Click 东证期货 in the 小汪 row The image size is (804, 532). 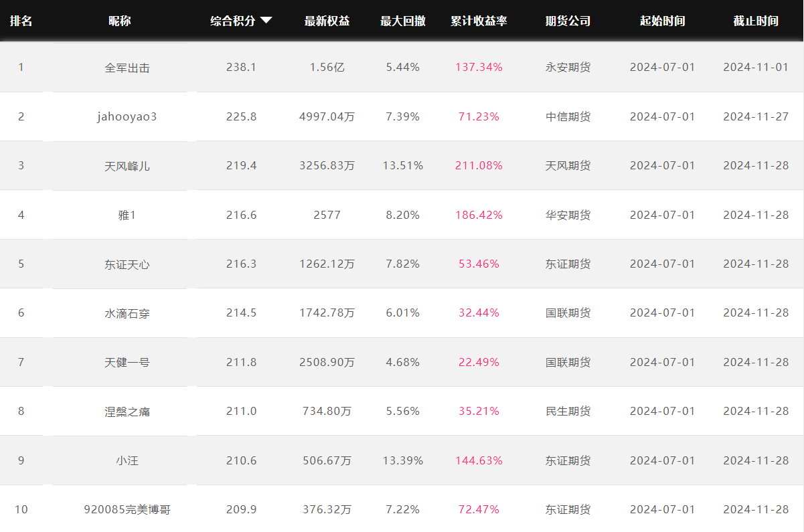(568, 460)
